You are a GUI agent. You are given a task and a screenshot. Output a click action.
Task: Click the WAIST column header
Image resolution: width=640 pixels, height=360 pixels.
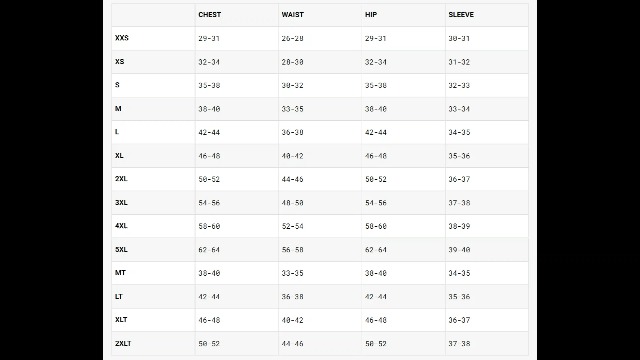pyautogui.click(x=292, y=15)
